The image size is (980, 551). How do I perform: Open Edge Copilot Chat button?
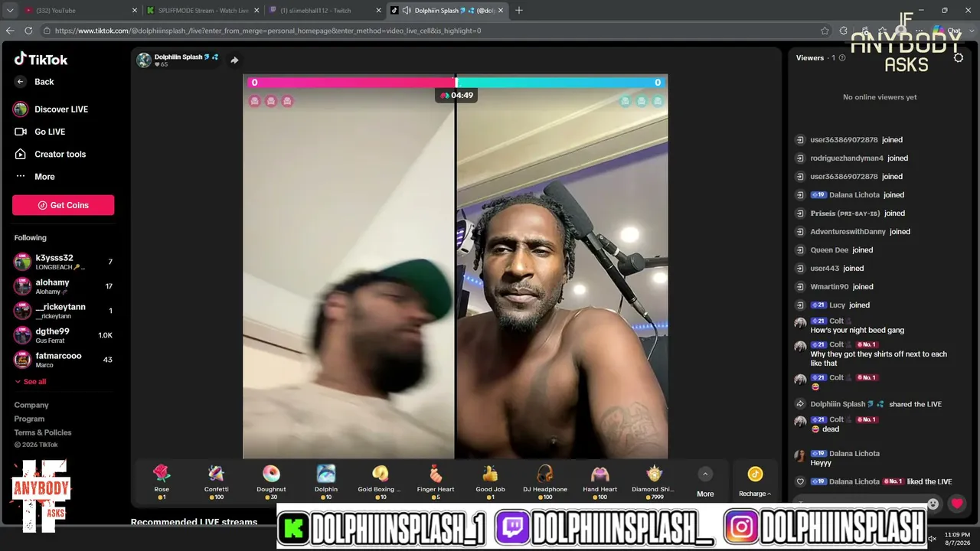tap(948, 31)
